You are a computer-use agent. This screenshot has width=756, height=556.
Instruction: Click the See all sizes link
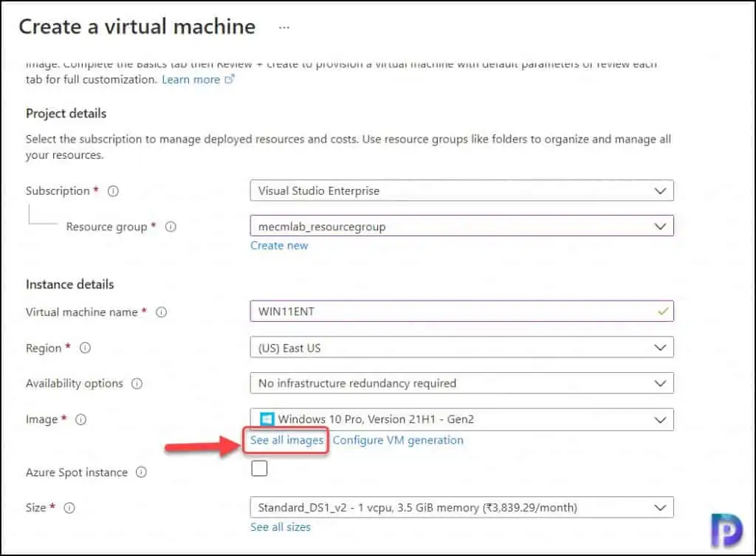281,527
